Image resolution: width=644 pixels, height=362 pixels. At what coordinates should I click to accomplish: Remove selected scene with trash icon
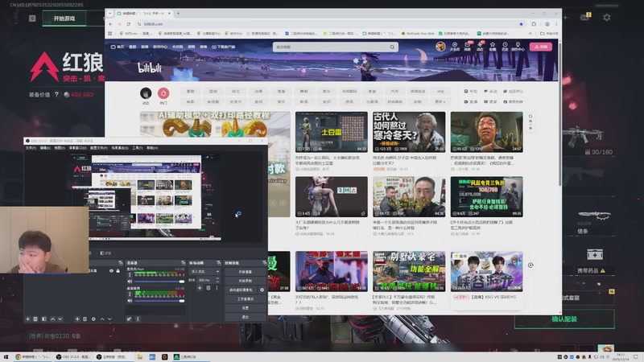(35, 319)
